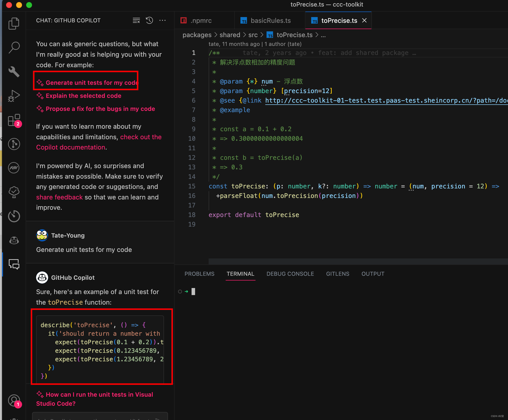Click Propose a fix for bugs
Image resolution: width=508 pixels, height=420 pixels.
[100, 109]
